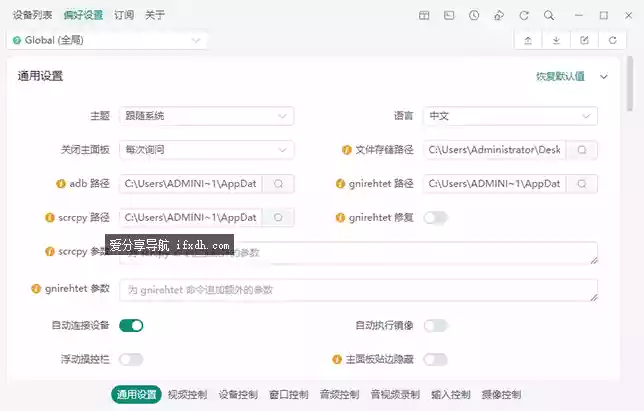
Task: Enable the 自动执行镜像 switch
Action: coord(435,326)
